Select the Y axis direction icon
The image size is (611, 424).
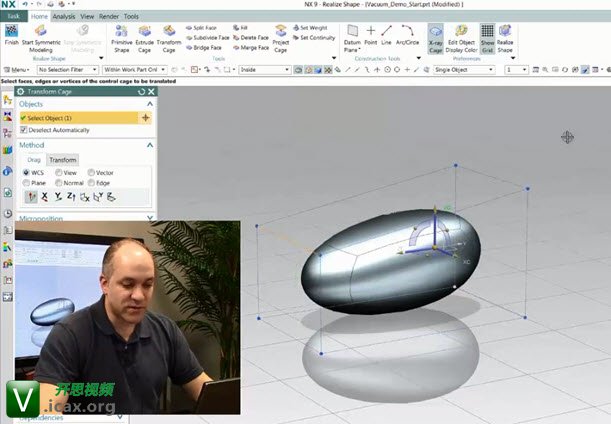58,197
